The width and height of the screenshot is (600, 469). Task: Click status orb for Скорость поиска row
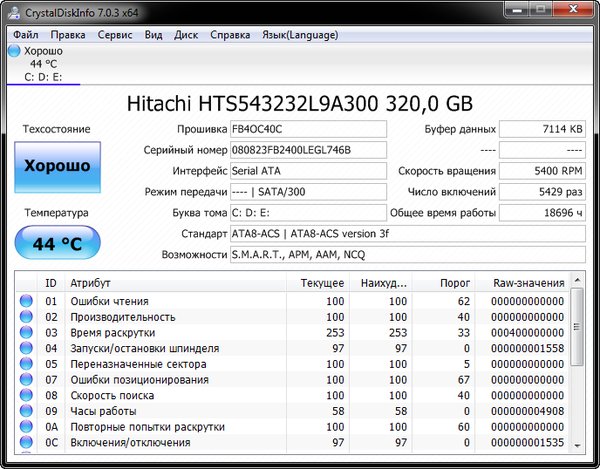tap(26, 395)
